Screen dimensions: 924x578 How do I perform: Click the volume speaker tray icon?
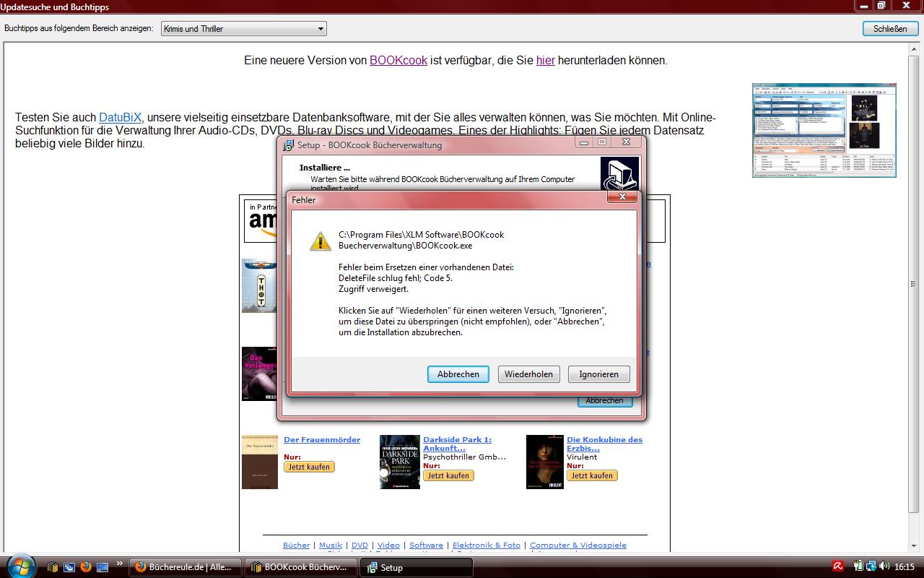884,567
